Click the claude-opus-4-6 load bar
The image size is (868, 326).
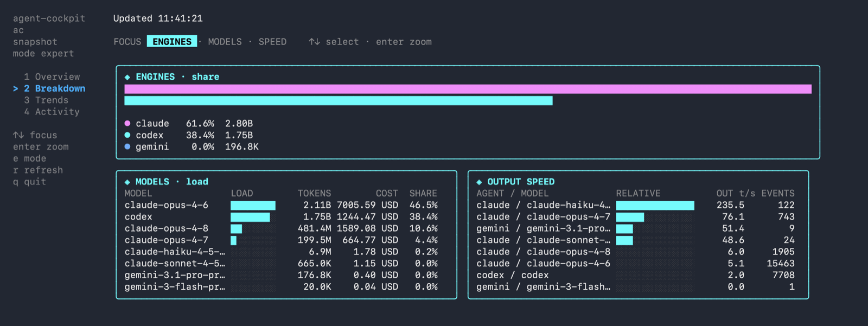253,206
